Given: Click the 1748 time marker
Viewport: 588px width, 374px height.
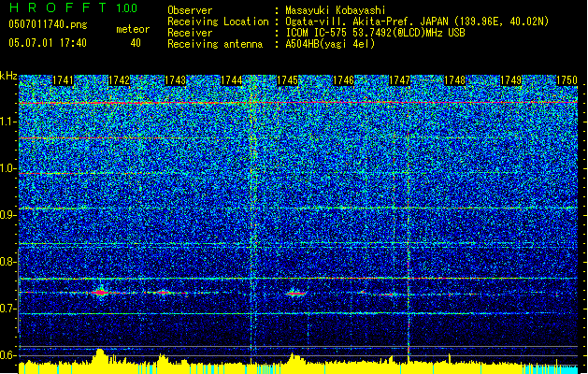Looking at the screenshot, I should pos(454,80).
